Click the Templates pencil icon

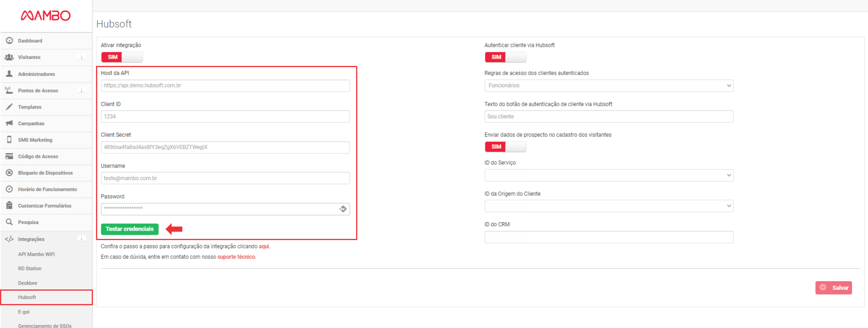10,107
